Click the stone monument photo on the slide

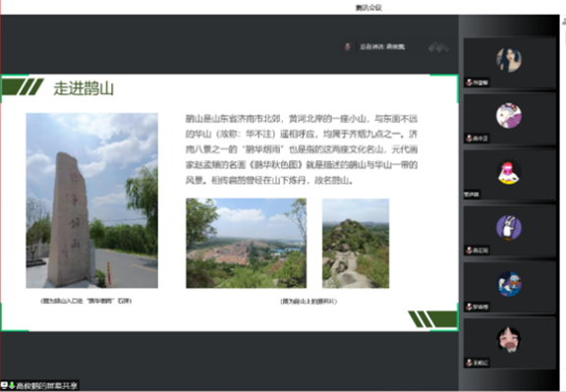coord(91,200)
